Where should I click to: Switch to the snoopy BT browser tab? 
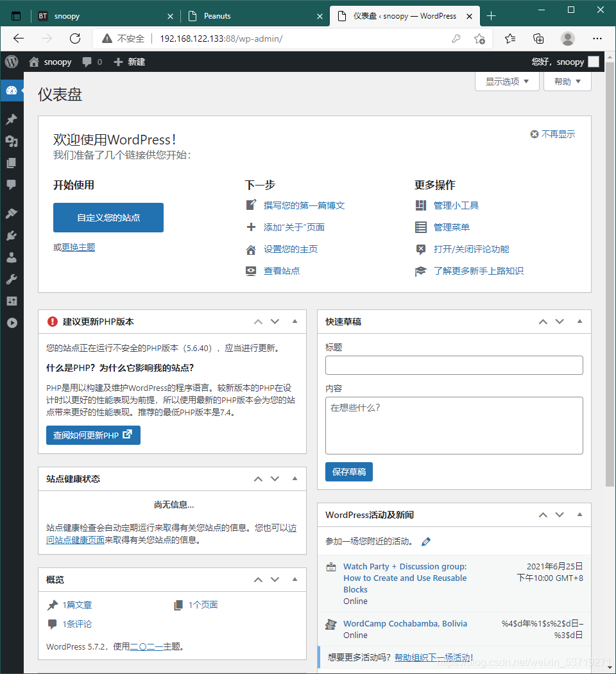[101, 16]
